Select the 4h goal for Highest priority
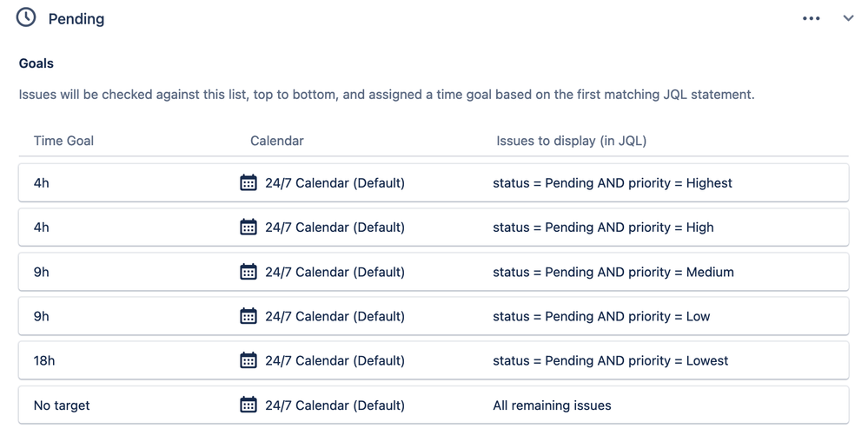 [x=42, y=182]
